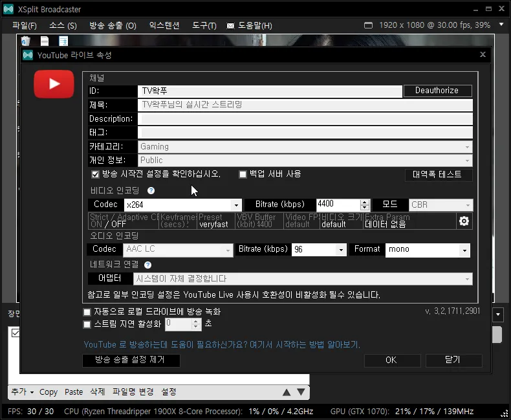Screen dimensions: 511x420
Task: Click the 제목 title input field
Action: point(305,105)
